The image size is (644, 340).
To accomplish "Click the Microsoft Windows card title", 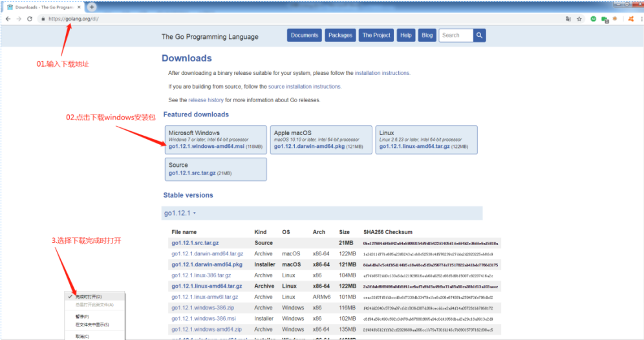I will (x=194, y=133).
